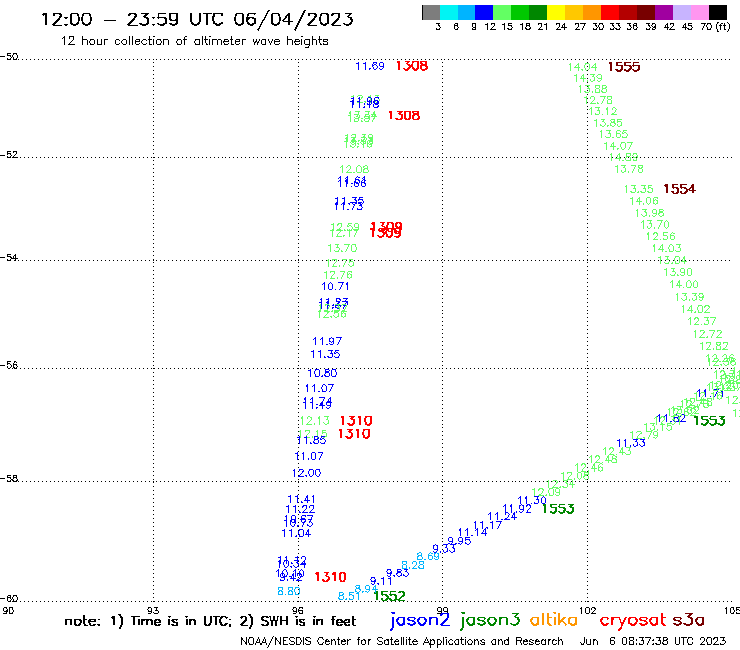Pick the bright red swatch in the color scale
This screenshot has width=740, height=650.
click(x=610, y=12)
